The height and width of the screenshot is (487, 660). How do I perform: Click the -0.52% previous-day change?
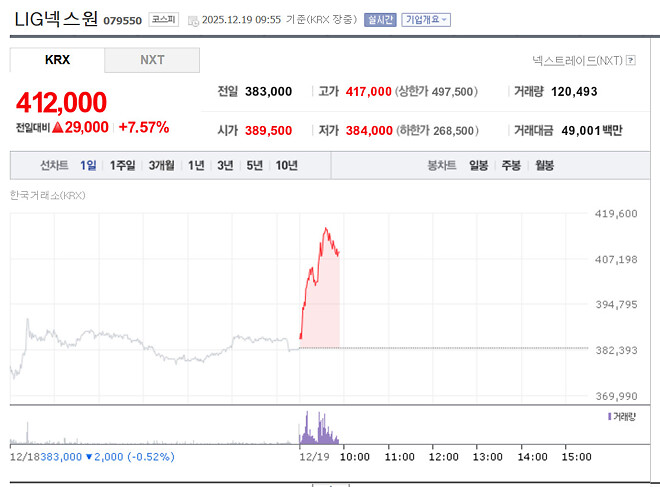(x=151, y=457)
